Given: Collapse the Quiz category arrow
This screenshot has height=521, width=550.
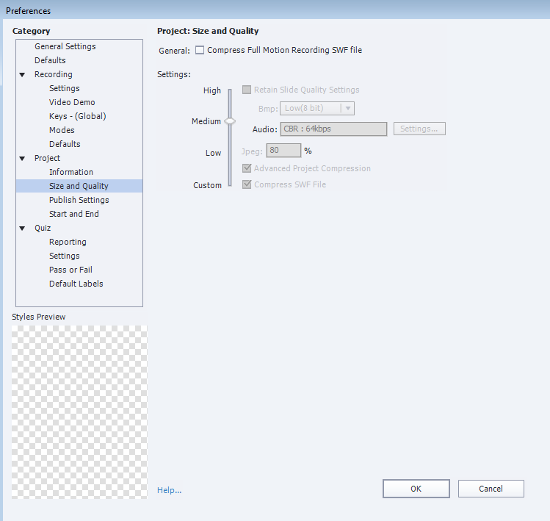Looking at the screenshot, I should point(22,228).
